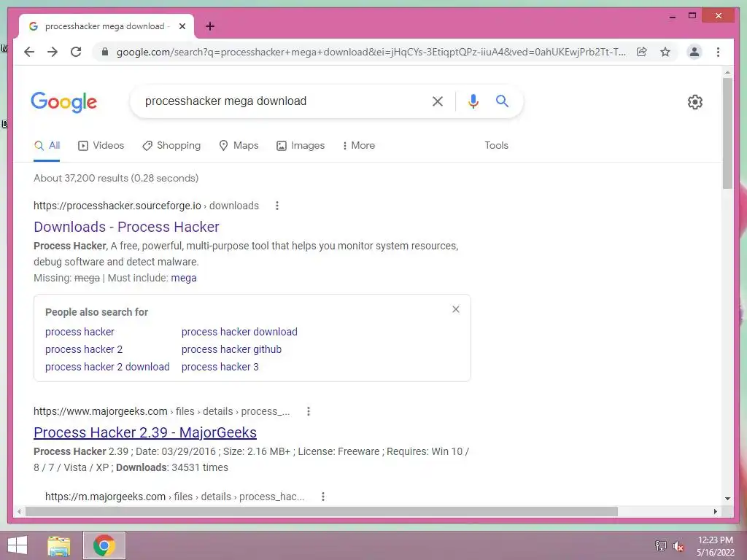Search for process hacker download suggestion
The image size is (747, 560).
tap(239, 332)
